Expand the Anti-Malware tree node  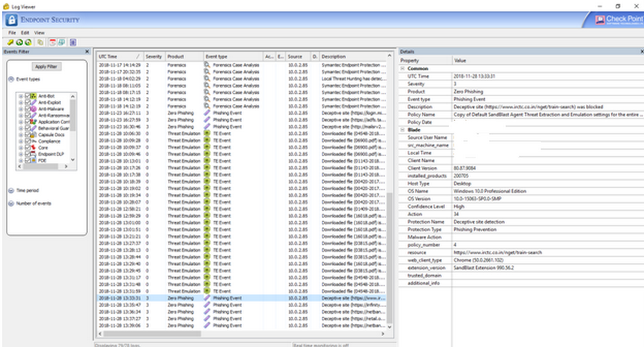[21, 109]
